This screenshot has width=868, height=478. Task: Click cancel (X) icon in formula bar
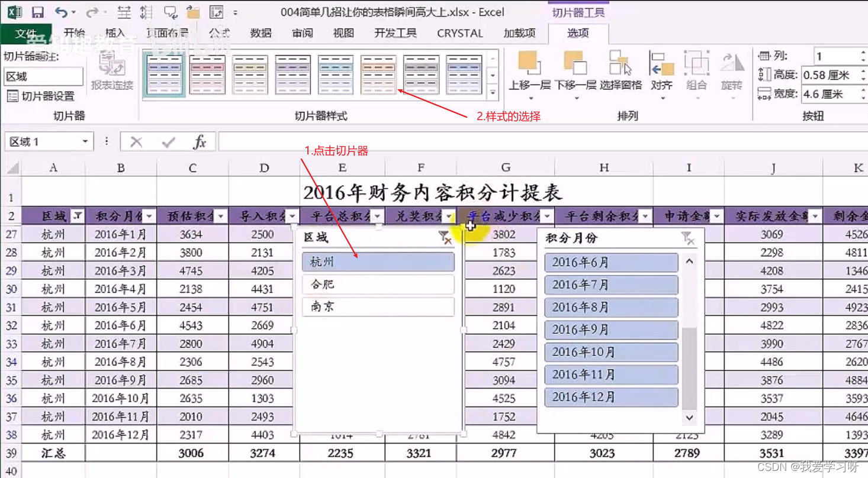(136, 142)
